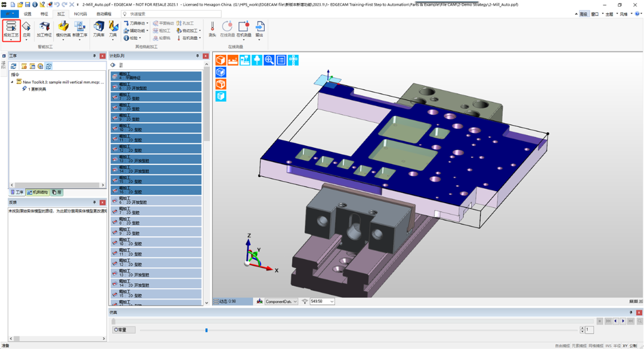Click the blue cube view icon below toolbar
The image size is (644, 349).
click(221, 72)
